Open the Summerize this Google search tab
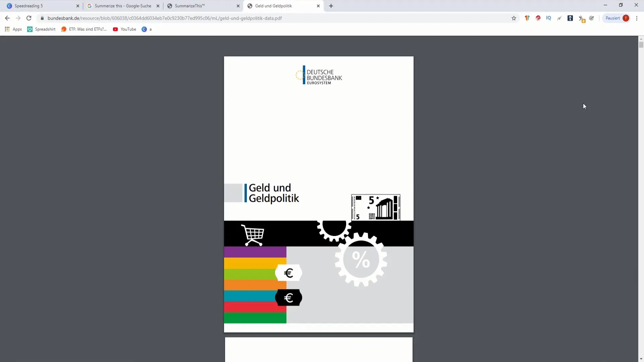The height and width of the screenshot is (362, 644). pos(123,6)
